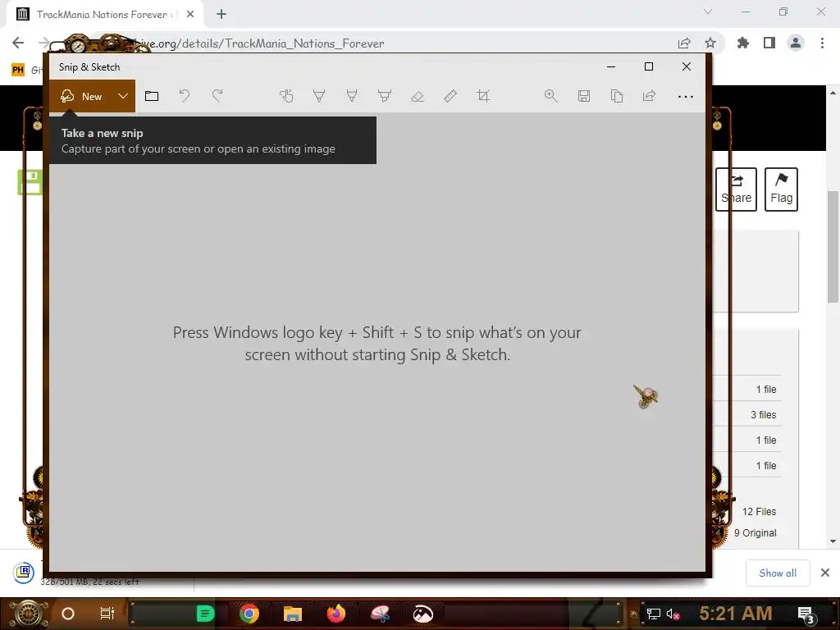Open the Cortana circle on the taskbar

tap(68, 614)
